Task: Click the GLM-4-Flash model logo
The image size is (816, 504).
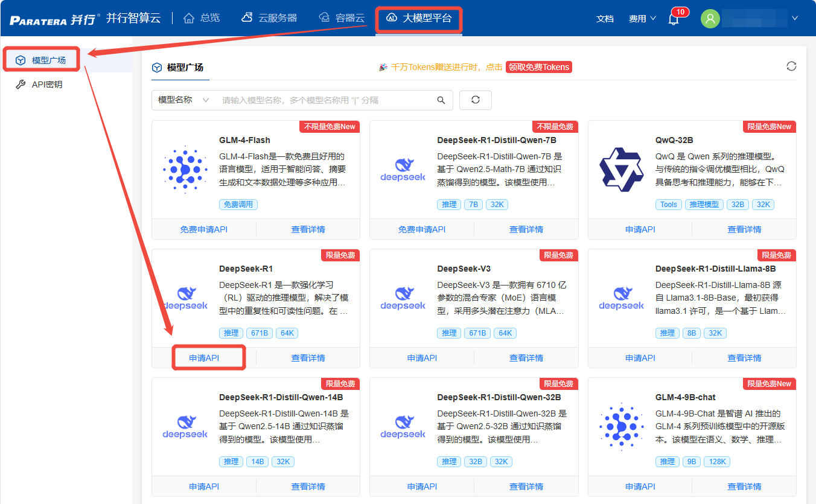Action: [x=185, y=169]
